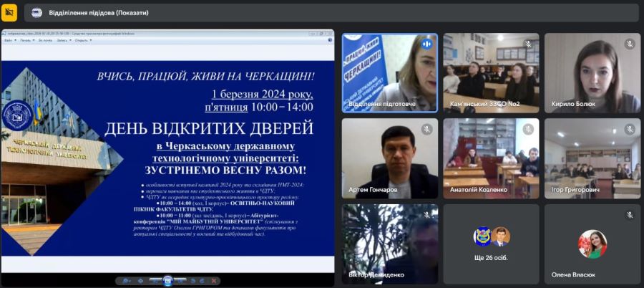The height and width of the screenshot is (288, 644).
Task: Click the zoom magnifier in Photo Viewer
Action: tap(126, 281)
